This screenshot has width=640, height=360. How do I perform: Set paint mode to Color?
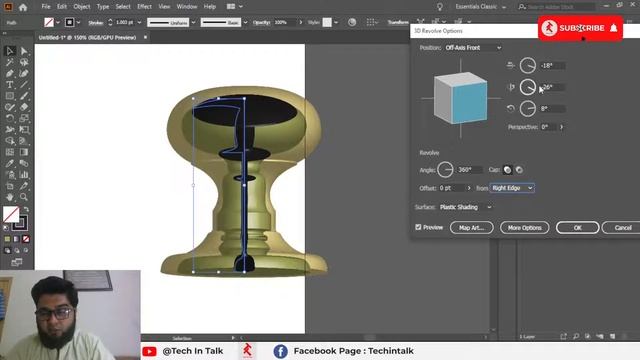[7, 239]
